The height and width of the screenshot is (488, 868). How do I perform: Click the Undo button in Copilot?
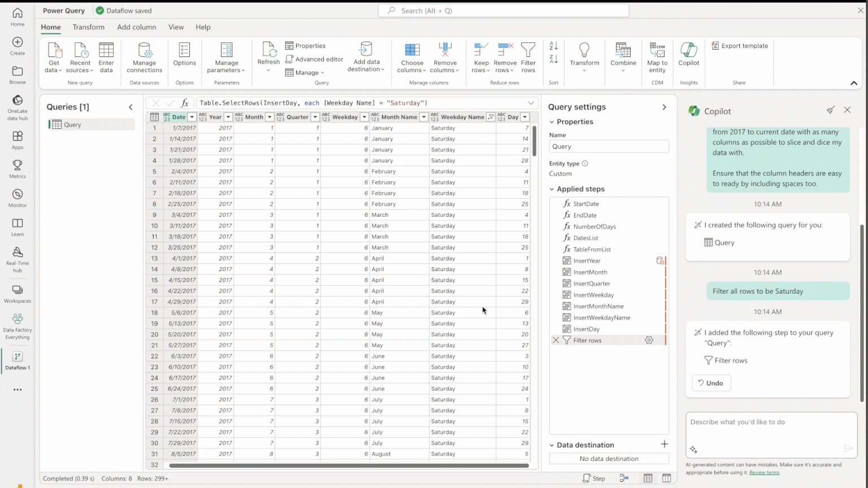coord(711,382)
